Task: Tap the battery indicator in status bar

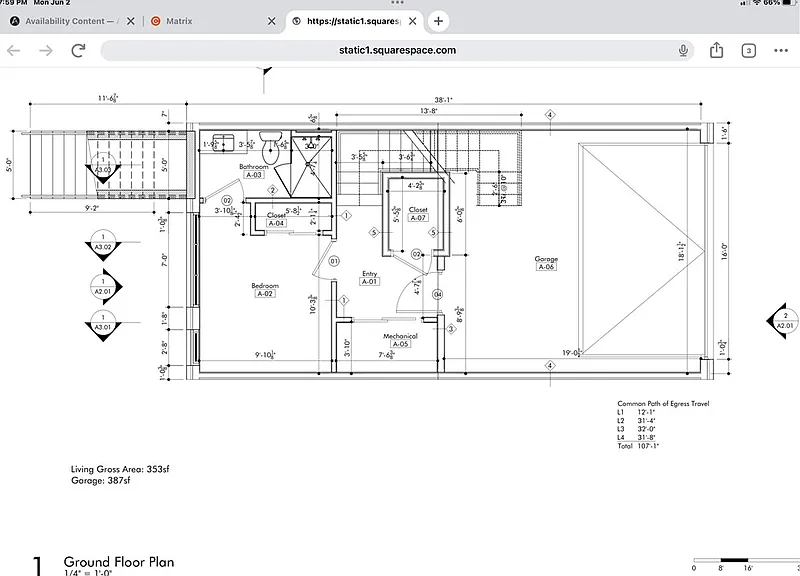Action: (x=790, y=3)
